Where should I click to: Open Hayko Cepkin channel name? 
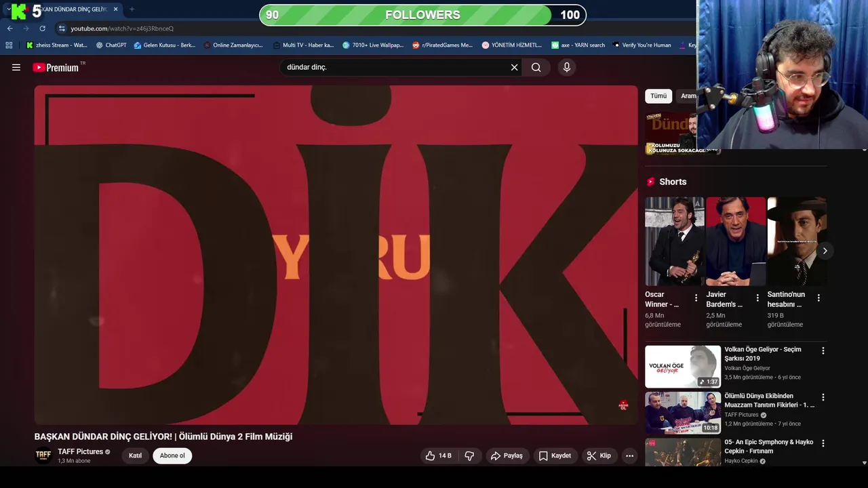741,461
